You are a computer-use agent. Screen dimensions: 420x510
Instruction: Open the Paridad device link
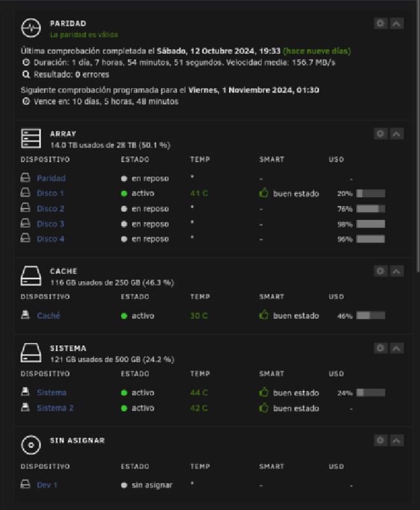51,178
